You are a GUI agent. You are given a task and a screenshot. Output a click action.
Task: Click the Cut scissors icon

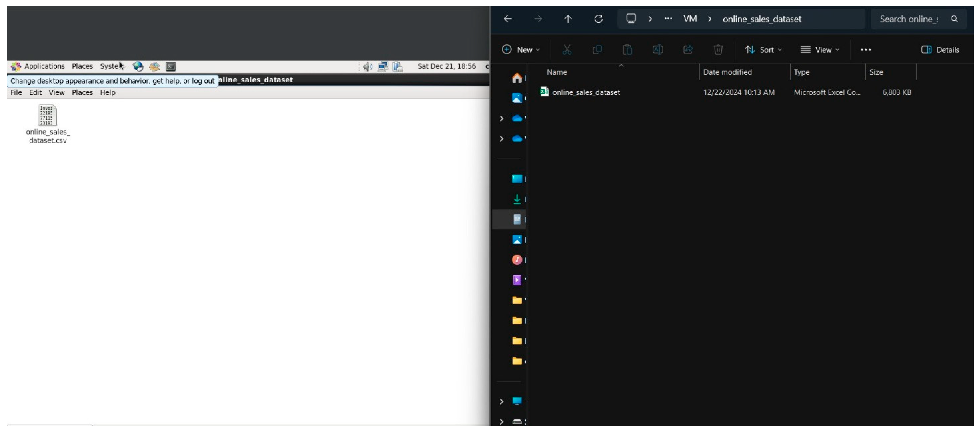(x=567, y=49)
